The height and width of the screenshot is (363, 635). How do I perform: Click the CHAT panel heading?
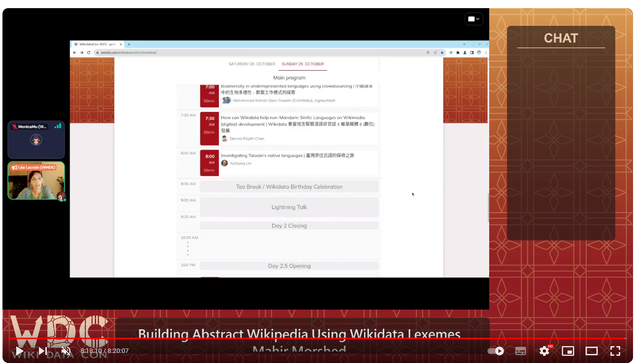point(560,38)
